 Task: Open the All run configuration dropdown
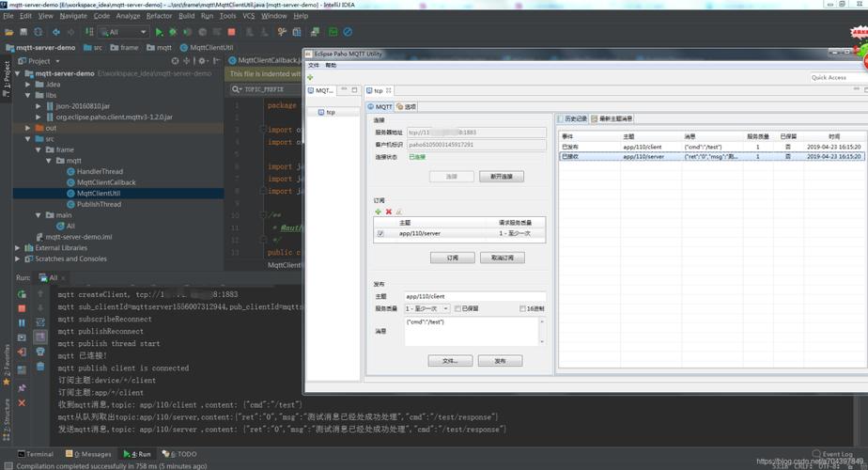125,32
